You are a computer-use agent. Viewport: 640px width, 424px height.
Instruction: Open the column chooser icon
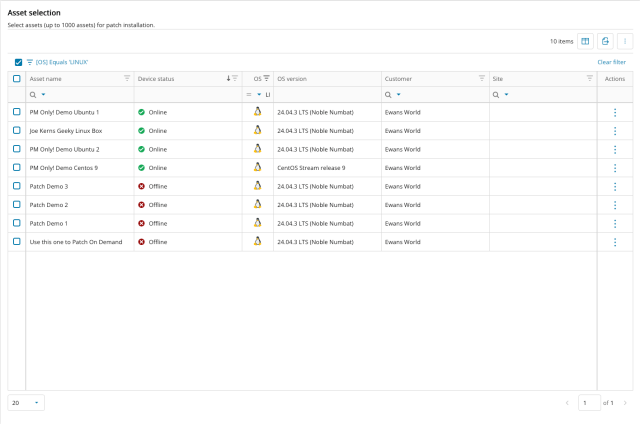pyautogui.click(x=586, y=41)
